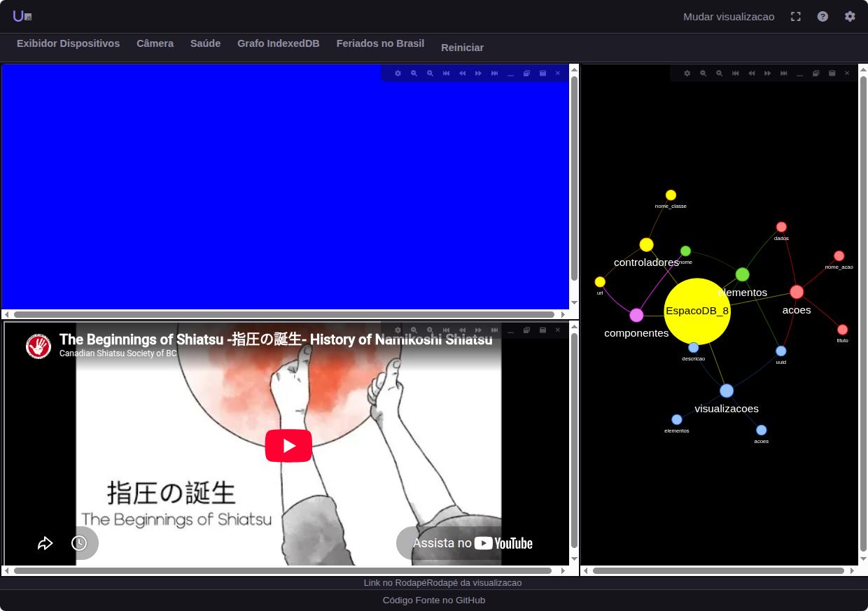Add video to Watch Later clock icon

pyautogui.click(x=79, y=543)
